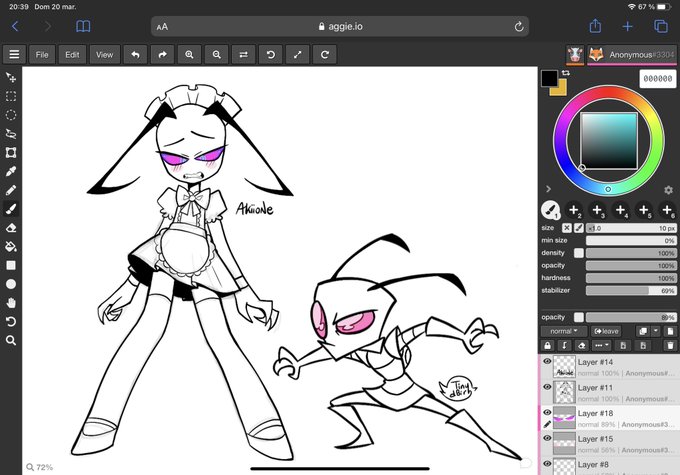Click the yellow secondary color swatch
680x475 pixels.
(x=560, y=89)
